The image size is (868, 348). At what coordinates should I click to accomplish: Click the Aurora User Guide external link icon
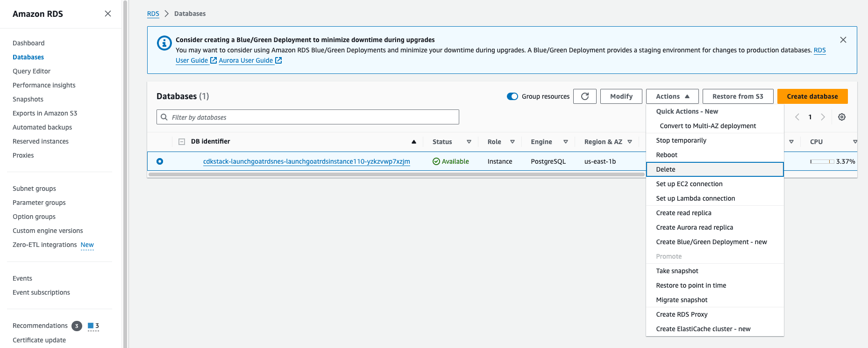point(278,60)
